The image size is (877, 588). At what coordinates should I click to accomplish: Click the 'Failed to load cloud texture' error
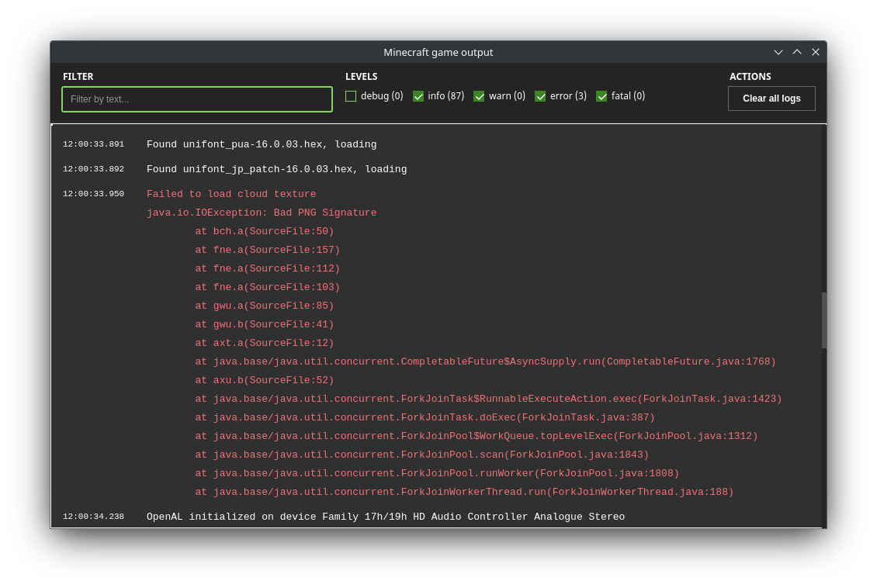pos(231,194)
